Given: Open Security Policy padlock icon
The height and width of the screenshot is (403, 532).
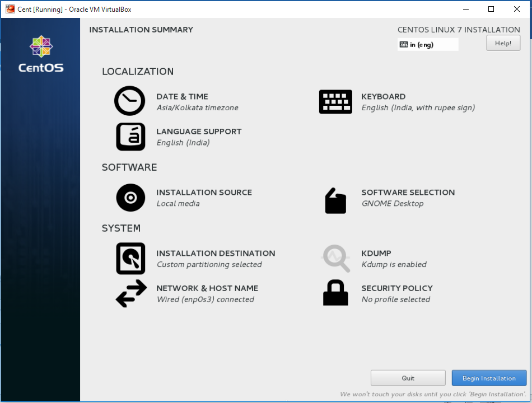Looking at the screenshot, I should coord(335,292).
